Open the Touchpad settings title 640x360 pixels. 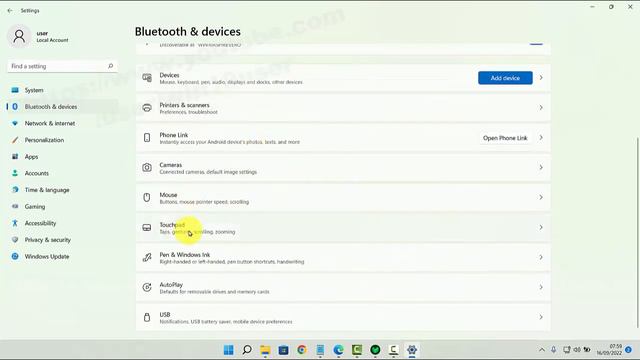click(x=172, y=225)
